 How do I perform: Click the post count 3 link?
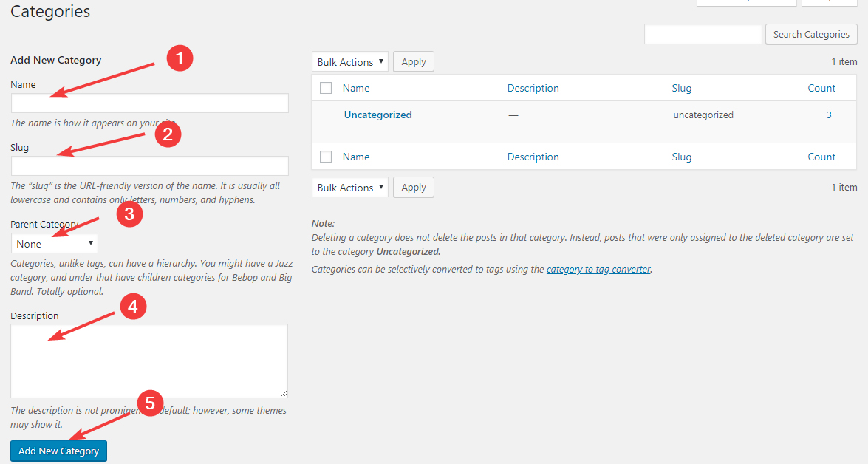[829, 115]
